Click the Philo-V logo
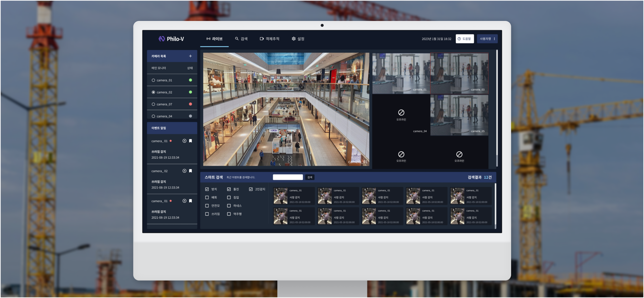 [x=171, y=39]
